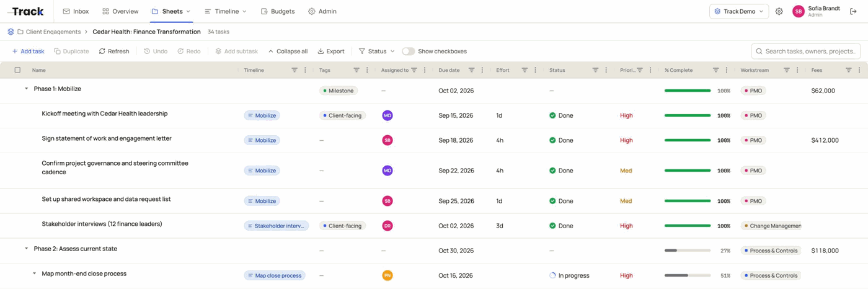
Task: Click the Track logo
Action: pos(25,11)
